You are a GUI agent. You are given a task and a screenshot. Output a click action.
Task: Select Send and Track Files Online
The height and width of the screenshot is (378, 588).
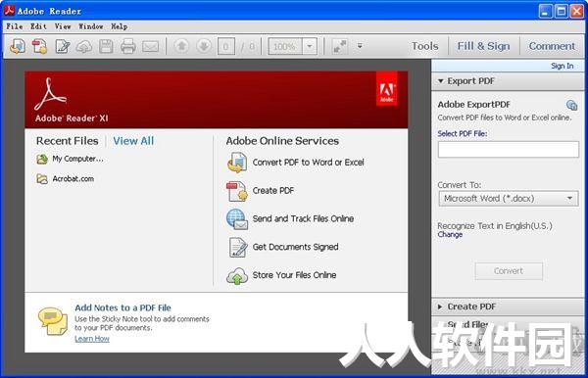tap(303, 218)
